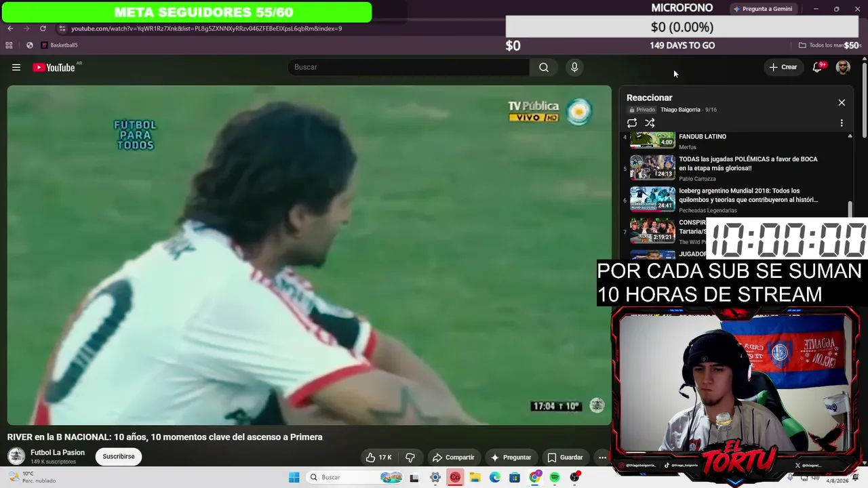Dislike the River video

pyautogui.click(x=410, y=457)
